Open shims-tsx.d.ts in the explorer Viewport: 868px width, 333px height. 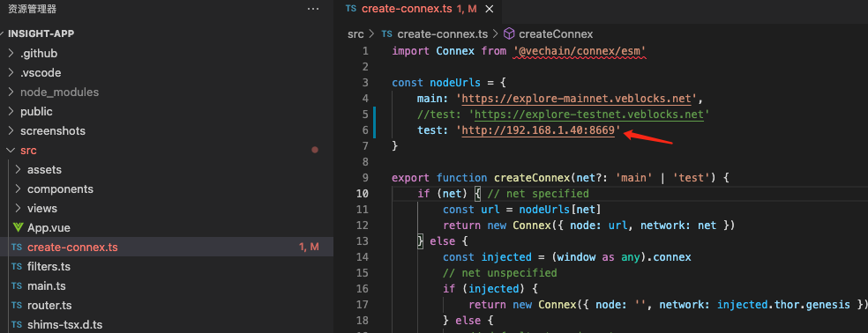pyautogui.click(x=64, y=325)
